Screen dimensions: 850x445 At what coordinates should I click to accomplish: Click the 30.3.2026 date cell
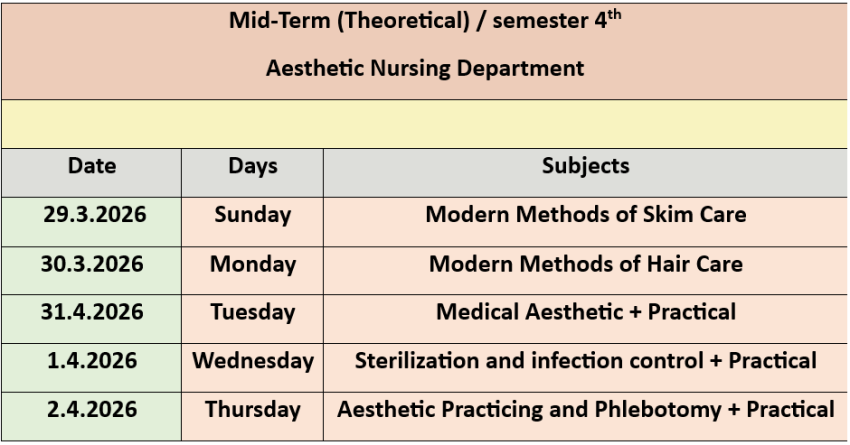point(93,265)
